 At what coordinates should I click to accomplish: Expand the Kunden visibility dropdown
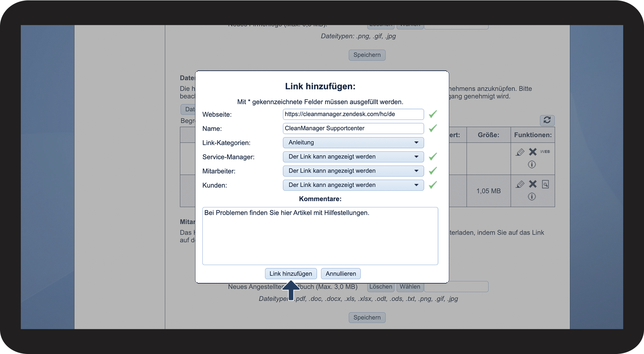tap(353, 185)
